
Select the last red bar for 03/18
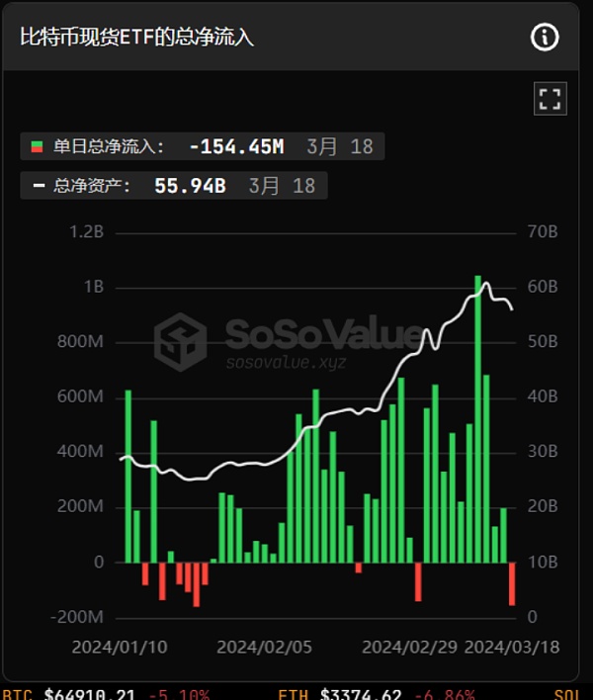click(x=512, y=584)
